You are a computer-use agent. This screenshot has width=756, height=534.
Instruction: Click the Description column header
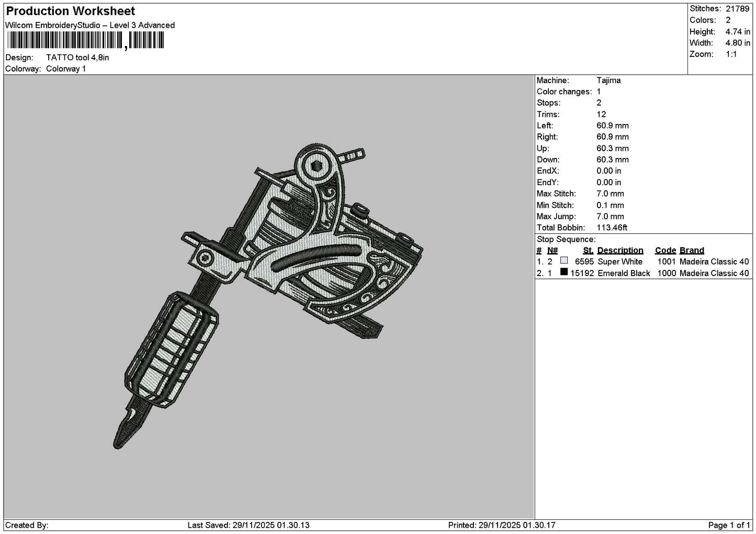tap(620, 251)
